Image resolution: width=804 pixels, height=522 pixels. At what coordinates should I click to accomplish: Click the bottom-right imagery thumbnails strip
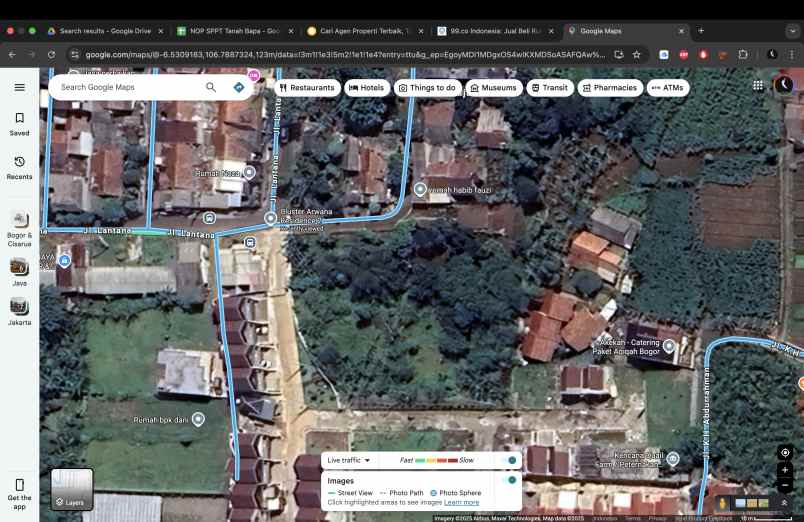[752, 503]
